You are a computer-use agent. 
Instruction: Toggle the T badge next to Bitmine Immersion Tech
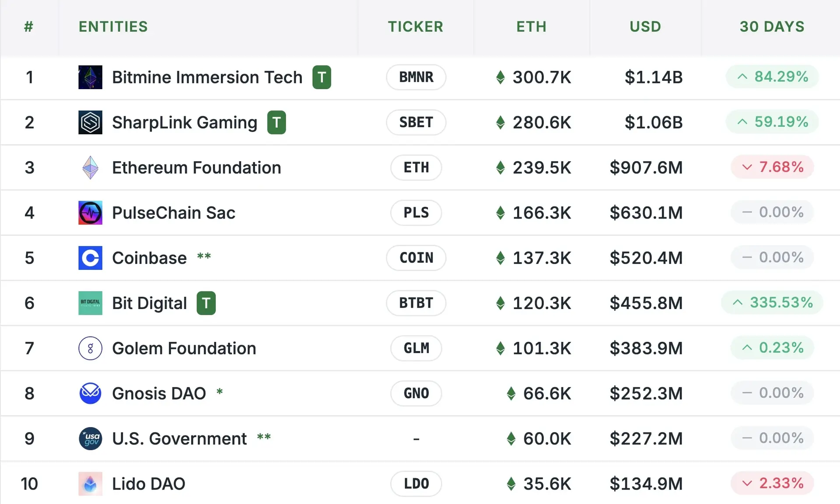(x=322, y=77)
